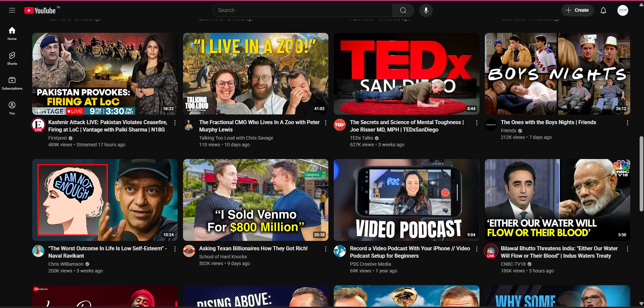The image size is (644, 308).
Task: Open Shorts in the sidebar
Action: coord(12,58)
